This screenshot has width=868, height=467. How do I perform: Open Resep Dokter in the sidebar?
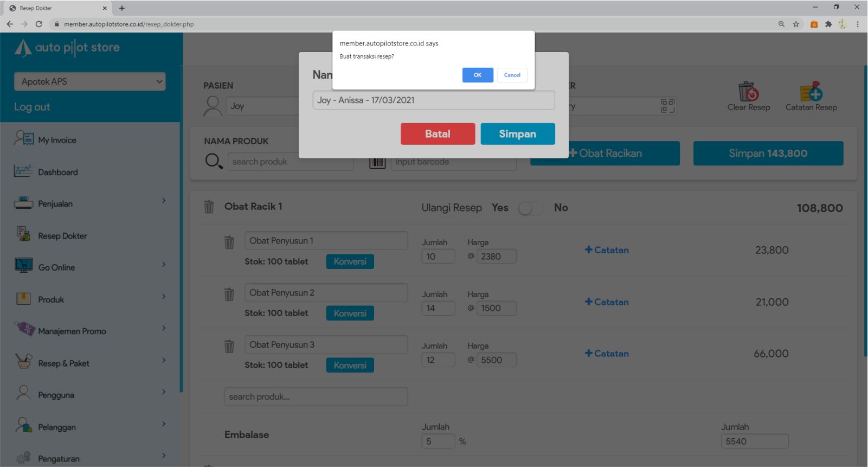pyautogui.click(x=62, y=236)
